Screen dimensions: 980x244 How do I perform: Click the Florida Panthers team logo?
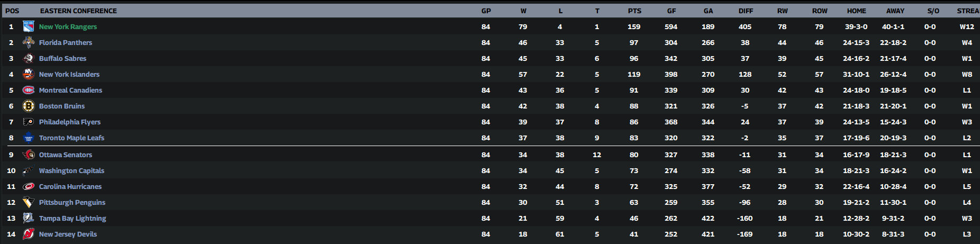point(29,42)
